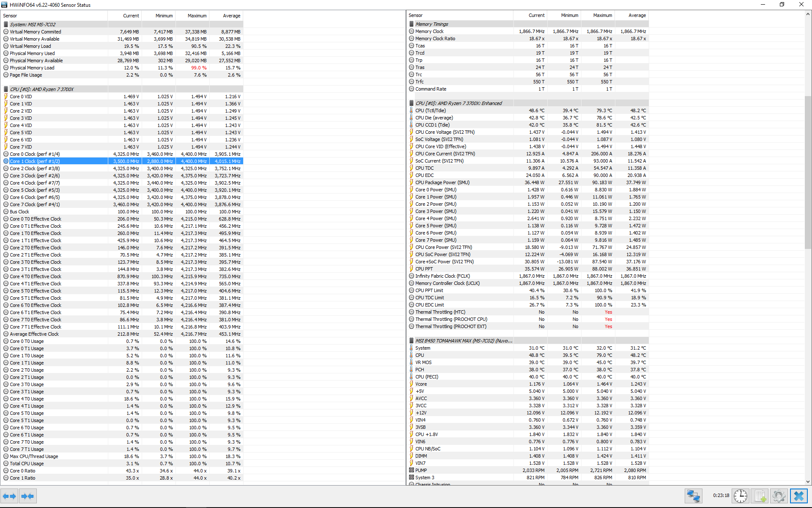
Task: Click the left panel Maximum column header
Action: (x=197, y=16)
